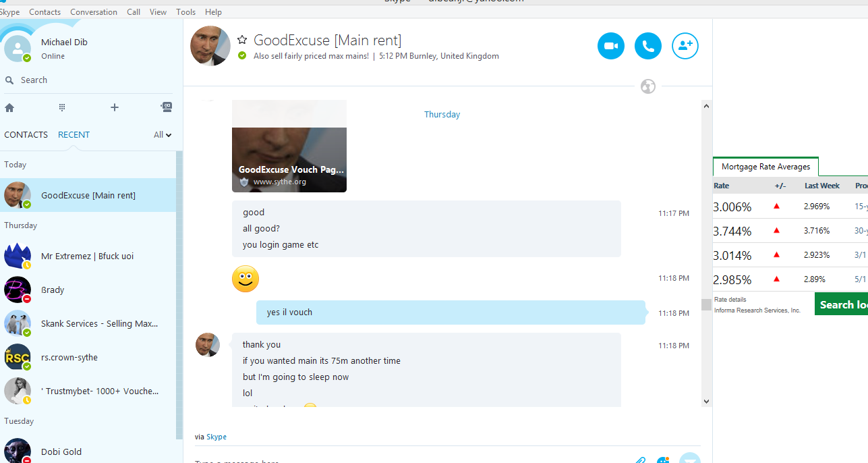868x463 pixels.
Task: Click the Last Week column header
Action: coord(822,186)
